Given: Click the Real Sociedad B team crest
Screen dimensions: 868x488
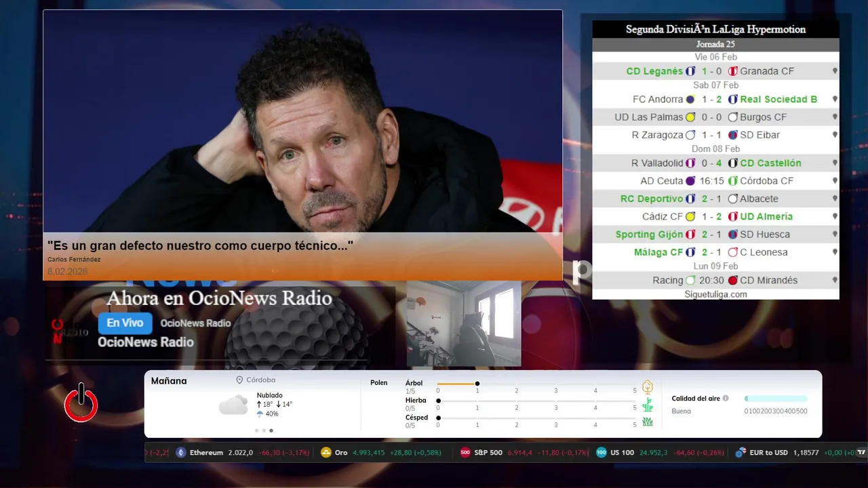Looking at the screenshot, I should tap(733, 99).
